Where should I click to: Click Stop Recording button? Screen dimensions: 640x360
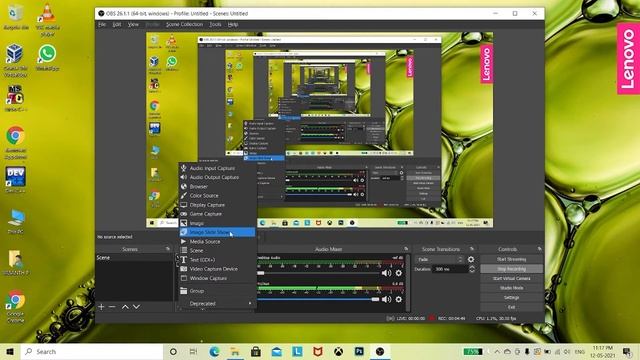(511, 269)
